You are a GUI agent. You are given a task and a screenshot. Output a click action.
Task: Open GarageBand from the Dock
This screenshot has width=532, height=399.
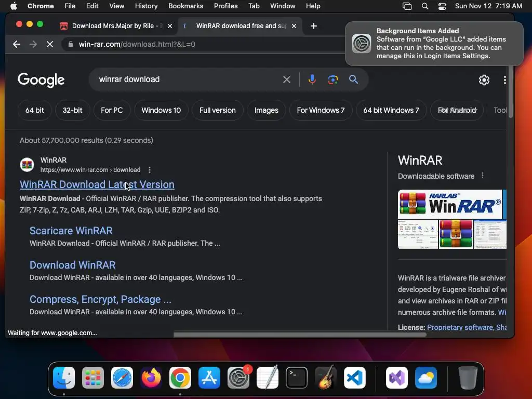[x=326, y=377]
